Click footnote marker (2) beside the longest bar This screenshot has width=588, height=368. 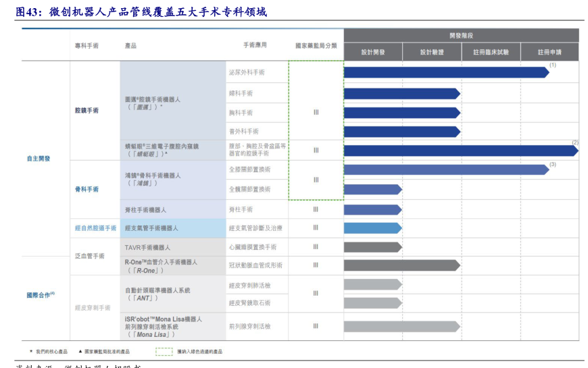[575, 142]
